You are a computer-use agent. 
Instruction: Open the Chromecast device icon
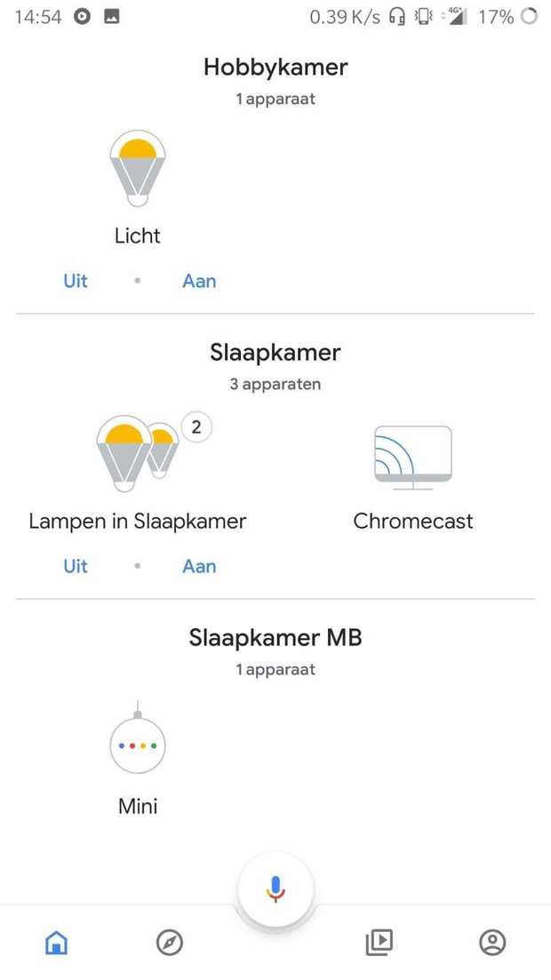click(412, 458)
